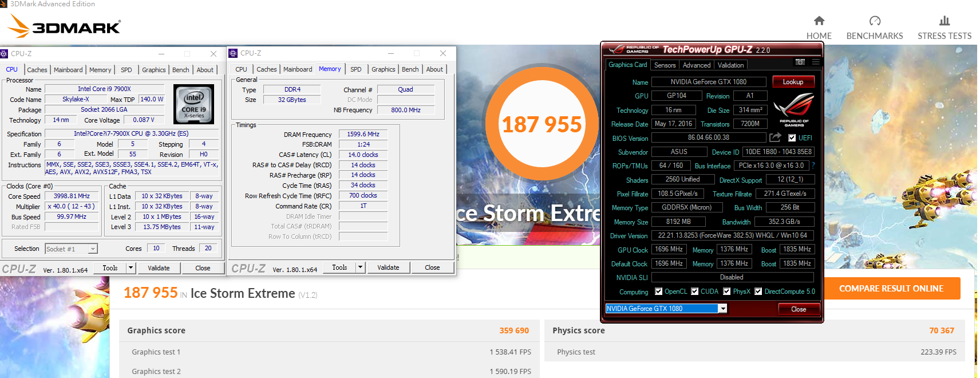
Task: Switch to GPU-Z Validation tab
Action: click(731, 65)
